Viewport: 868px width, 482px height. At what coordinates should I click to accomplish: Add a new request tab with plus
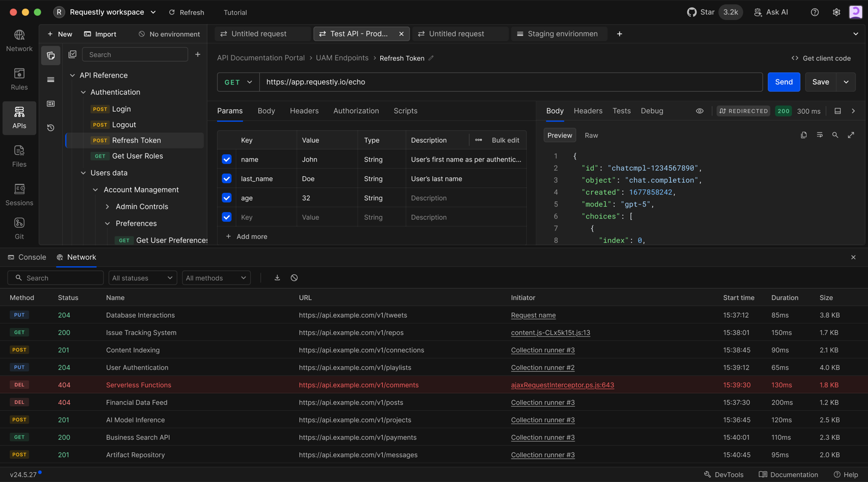(620, 34)
